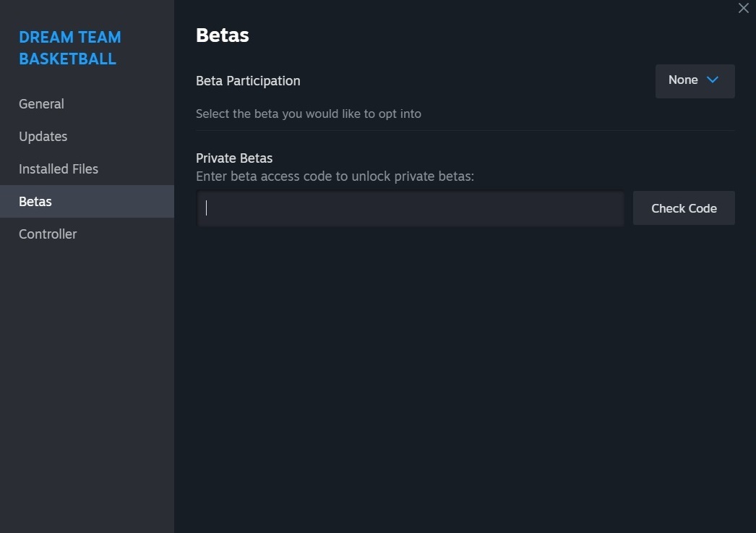
Task: Click the Check Code button
Action: 684,208
